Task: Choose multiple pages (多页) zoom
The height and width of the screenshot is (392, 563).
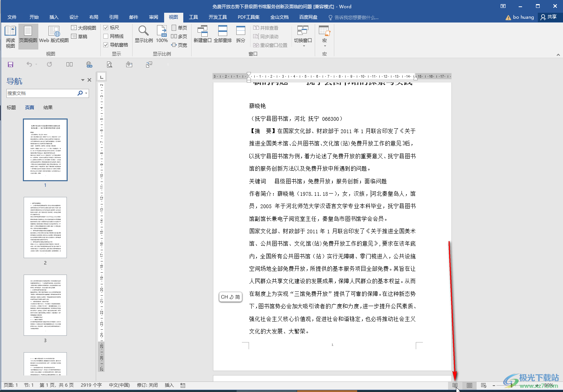Action: tap(179, 36)
